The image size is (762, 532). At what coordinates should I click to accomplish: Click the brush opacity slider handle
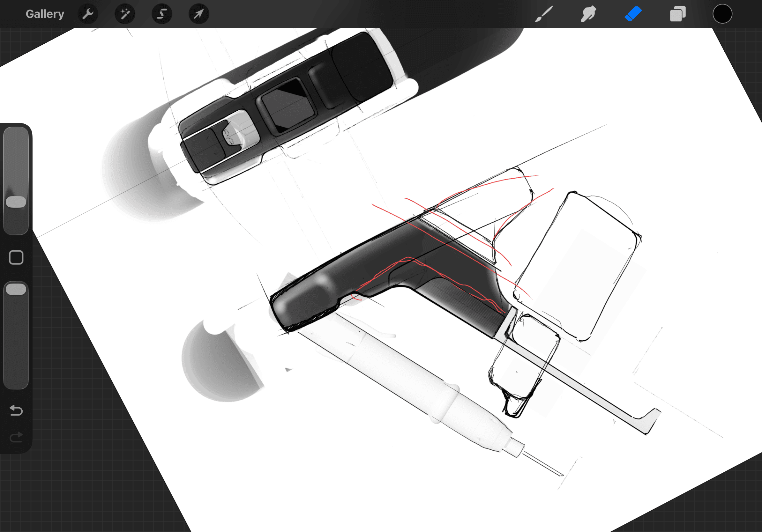click(16, 289)
